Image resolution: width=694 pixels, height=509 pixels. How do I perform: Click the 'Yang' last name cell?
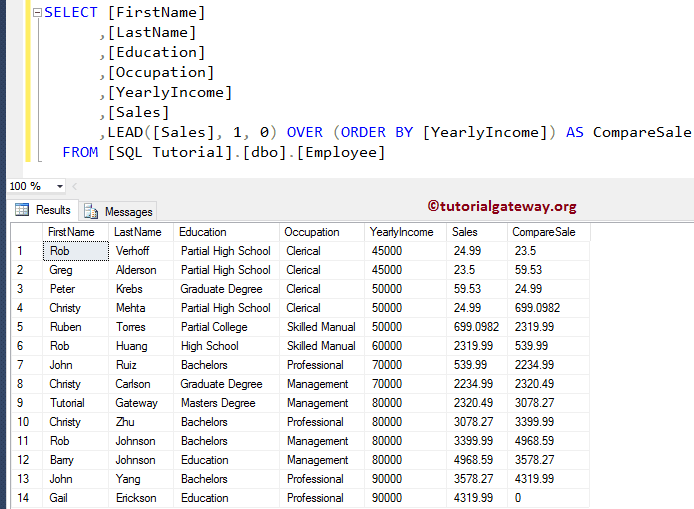[141, 479]
